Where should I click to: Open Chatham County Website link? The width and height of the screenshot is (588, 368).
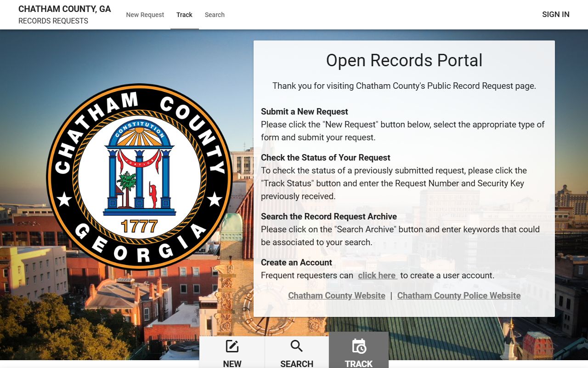[x=337, y=296]
